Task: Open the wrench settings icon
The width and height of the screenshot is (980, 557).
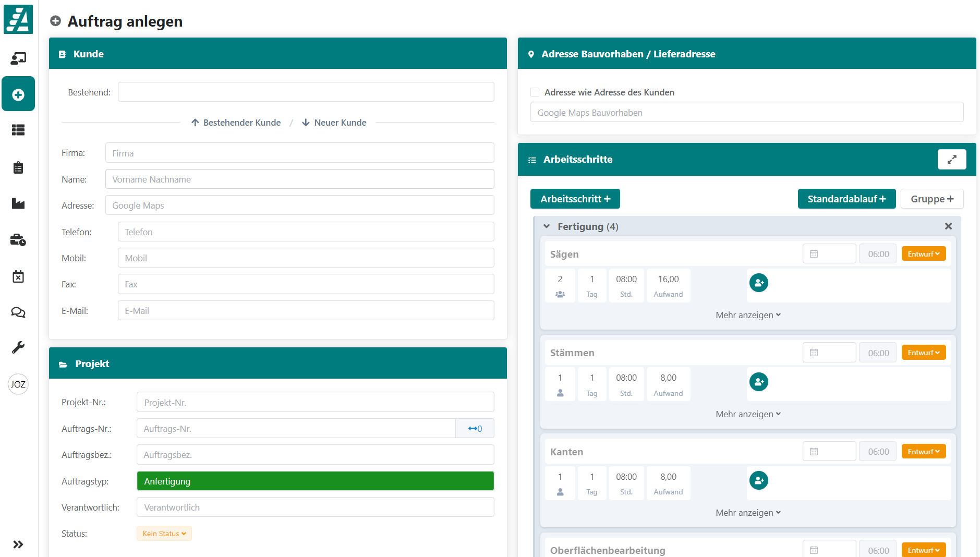Action: [x=18, y=347]
